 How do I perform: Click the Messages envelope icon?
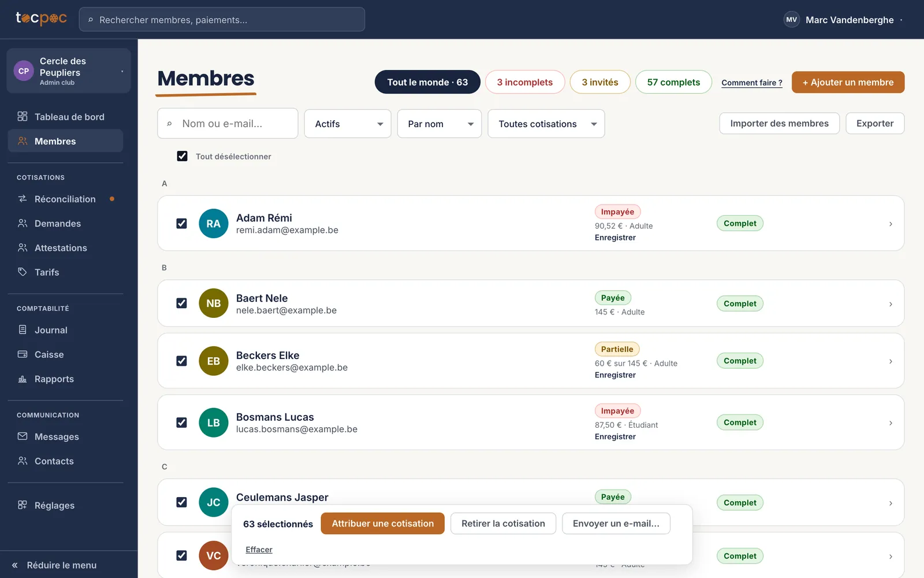click(23, 436)
